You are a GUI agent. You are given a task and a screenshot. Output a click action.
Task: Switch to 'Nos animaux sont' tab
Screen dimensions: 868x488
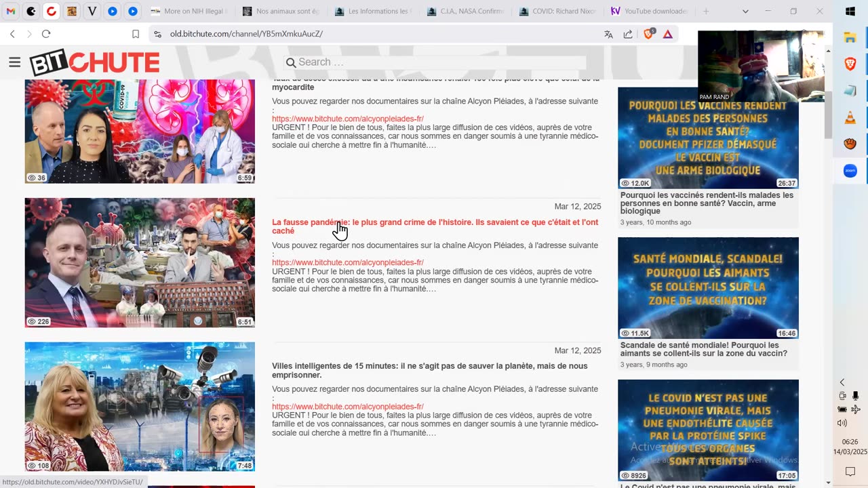281,12
